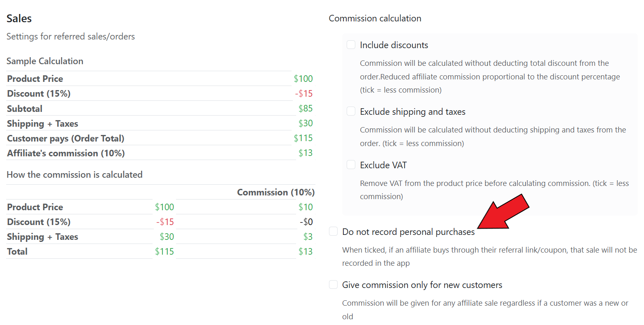Check the "Exclude VAT" checkbox
This screenshot has height=325, width=644.
351,165
